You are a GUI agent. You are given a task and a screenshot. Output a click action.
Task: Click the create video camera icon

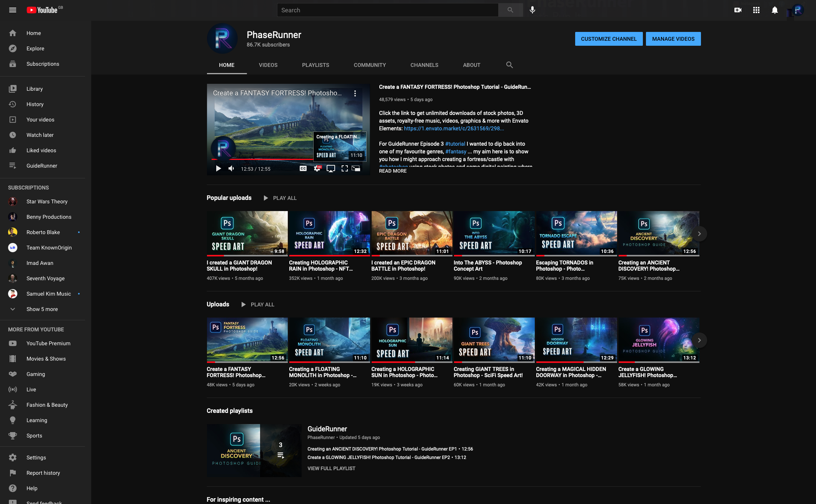738,10
